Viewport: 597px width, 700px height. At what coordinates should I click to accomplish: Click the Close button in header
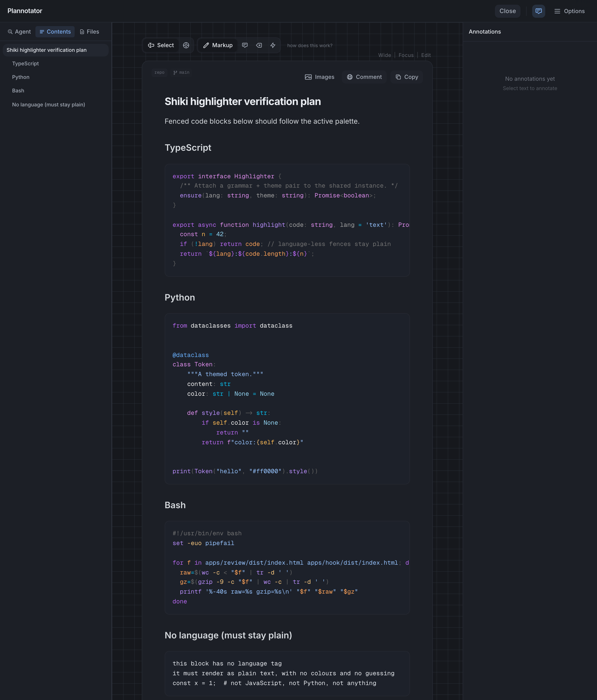pyautogui.click(x=507, y=11)
